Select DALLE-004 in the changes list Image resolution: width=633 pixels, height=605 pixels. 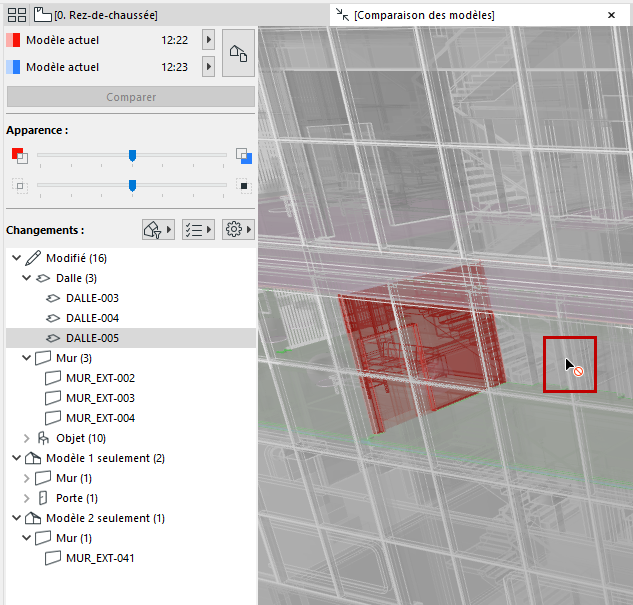click(131, 318)
